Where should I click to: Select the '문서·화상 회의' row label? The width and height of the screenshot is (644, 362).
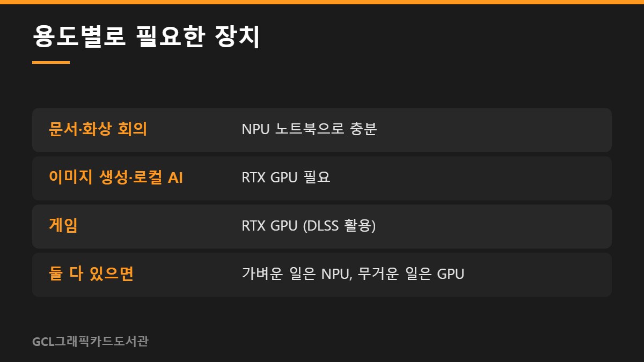click(98, 129)
